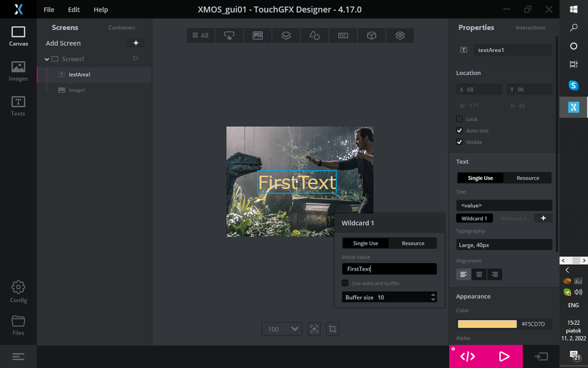The width and height of the screenshot is (588, 368).
Task: Enable the Lock checkbox
Action: pyautogui.click(x=460, y=119)
